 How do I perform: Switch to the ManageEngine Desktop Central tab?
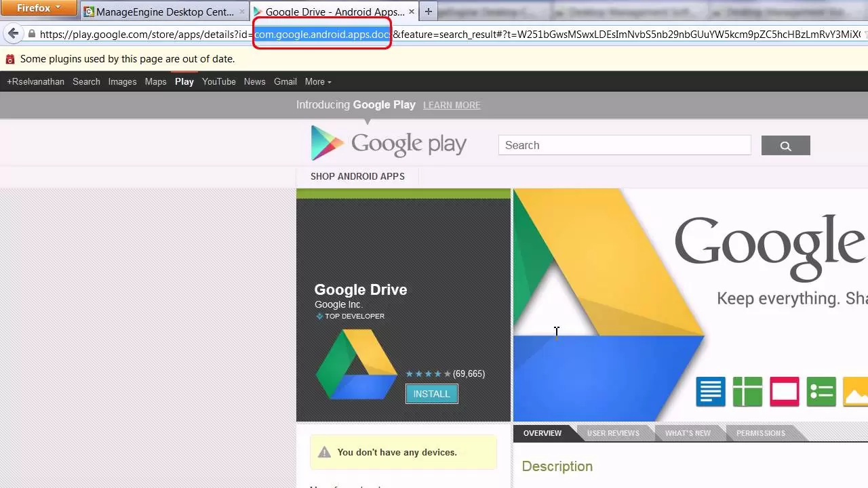click(x=164, y=12)
